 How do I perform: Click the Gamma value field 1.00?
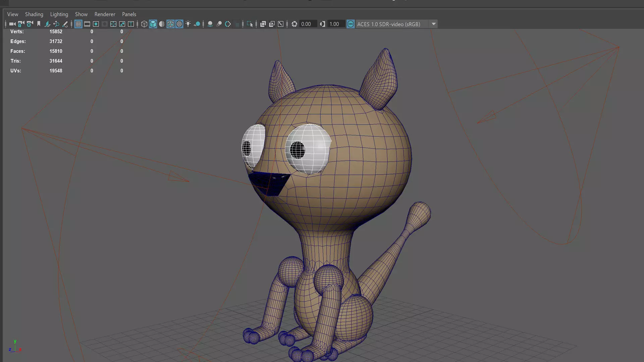tap(336, 24)
